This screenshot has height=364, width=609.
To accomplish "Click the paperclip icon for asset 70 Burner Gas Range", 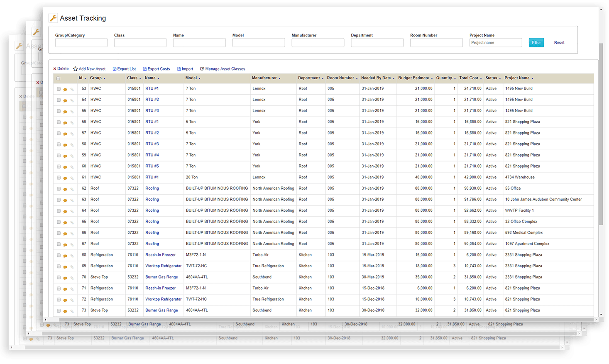I will click(71, 277).
